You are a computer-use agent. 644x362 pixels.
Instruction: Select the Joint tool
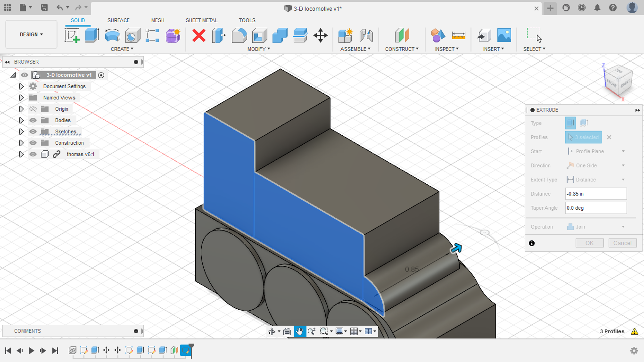366,35
